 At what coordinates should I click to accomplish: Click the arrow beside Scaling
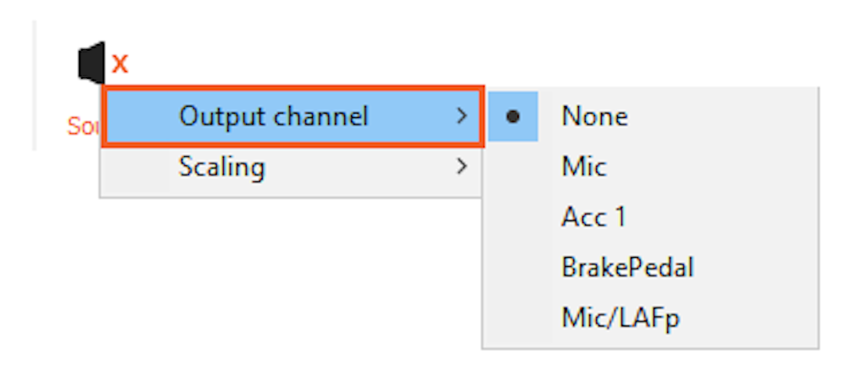click(461, 166)
